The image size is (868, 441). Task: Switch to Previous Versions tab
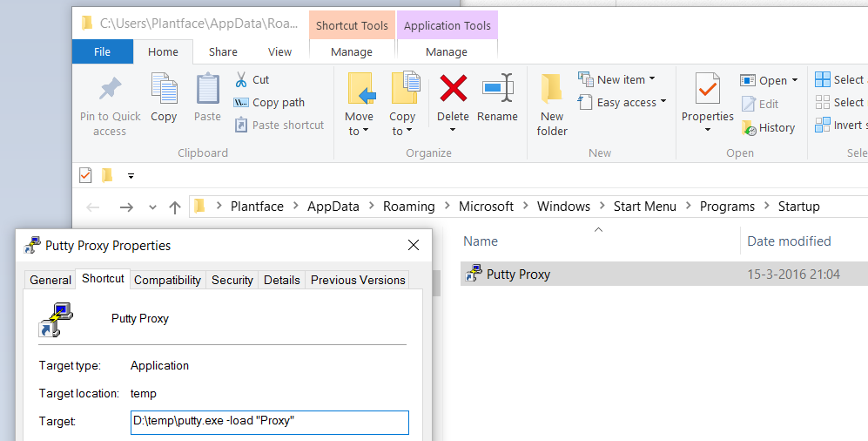358,280
